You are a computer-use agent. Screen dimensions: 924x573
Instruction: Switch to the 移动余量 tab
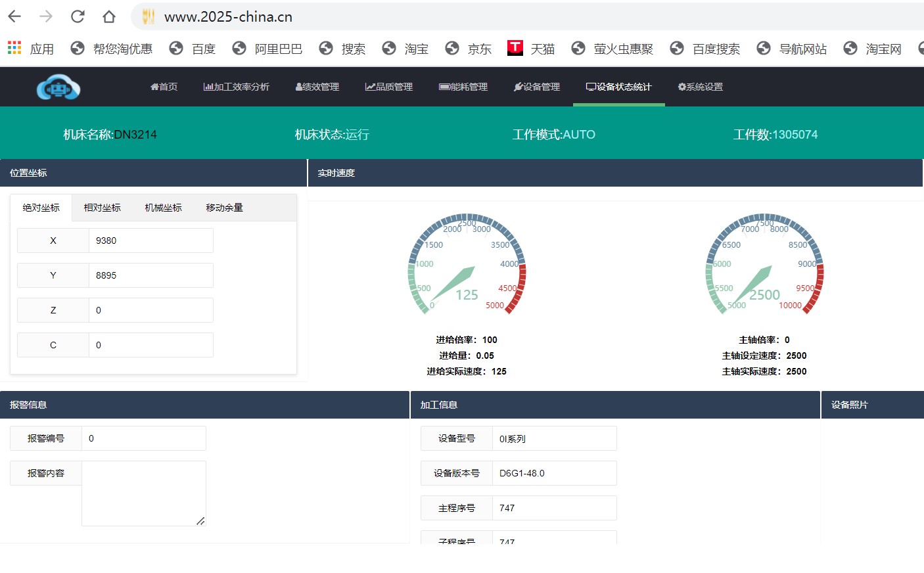tap(224, 208)
